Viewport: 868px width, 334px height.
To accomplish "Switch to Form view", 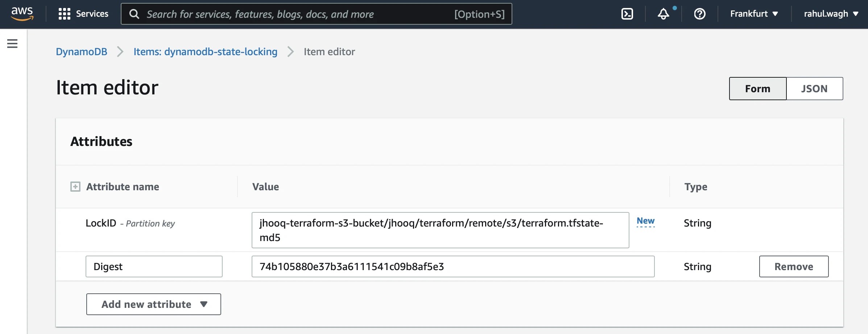I will point(757,88).
